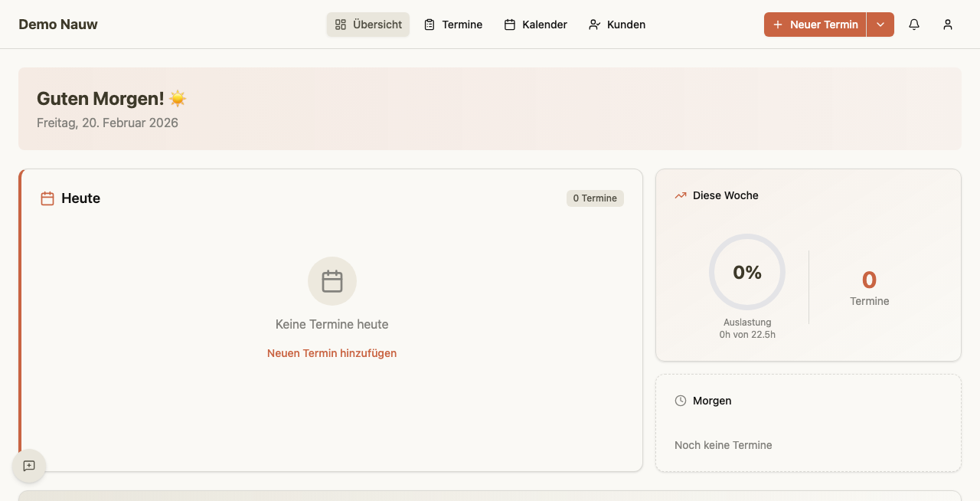This screenshot has width=980, height=501.
Task: Click the large calendar icon above Keine Termine heute
Action: pyautogui.click(x=332, y=281)
